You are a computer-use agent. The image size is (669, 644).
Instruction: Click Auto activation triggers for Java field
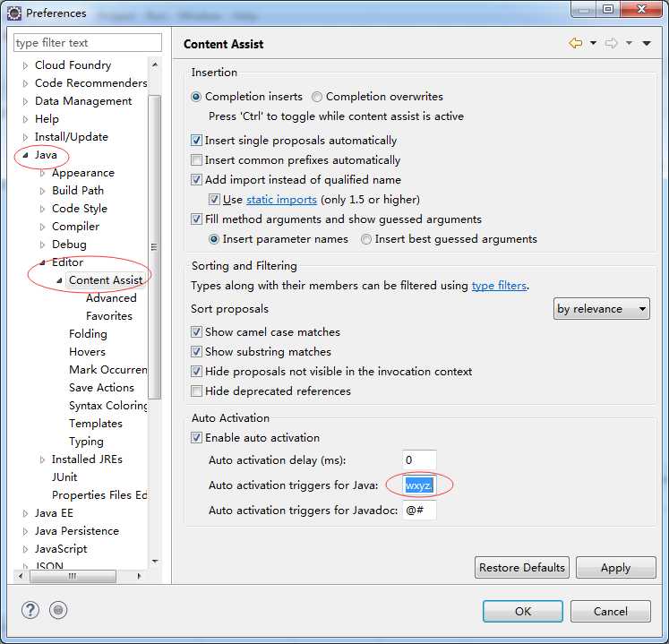pyautogui.click(x=419, y=485)
